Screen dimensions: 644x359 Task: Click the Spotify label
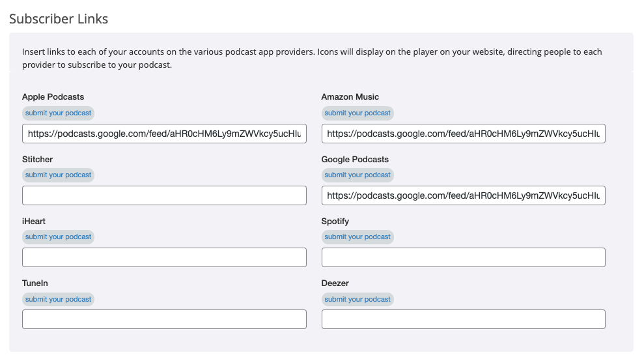tap(335, 222)
